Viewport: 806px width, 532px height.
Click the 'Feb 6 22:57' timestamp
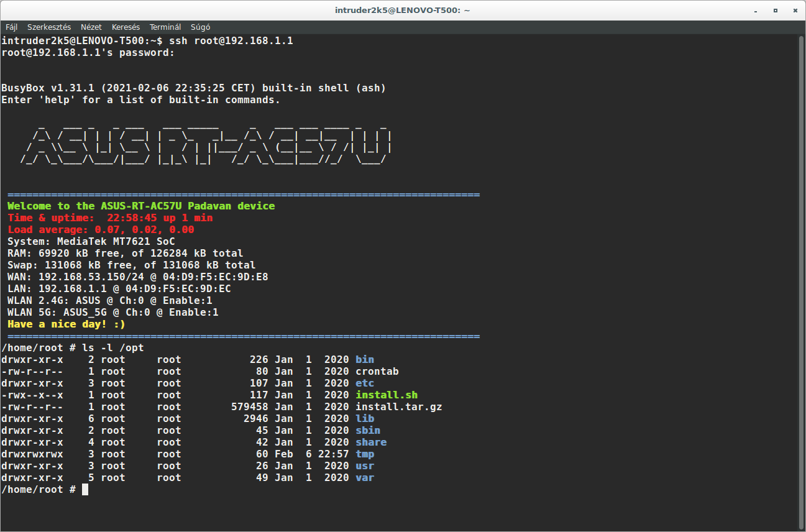pyautogui.click(x=312, y=454)
